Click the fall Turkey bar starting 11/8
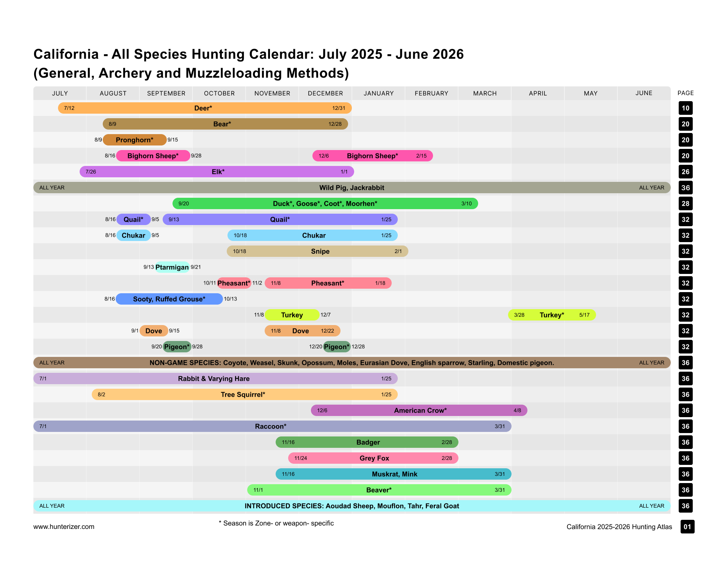 click(x=292, y=315)
